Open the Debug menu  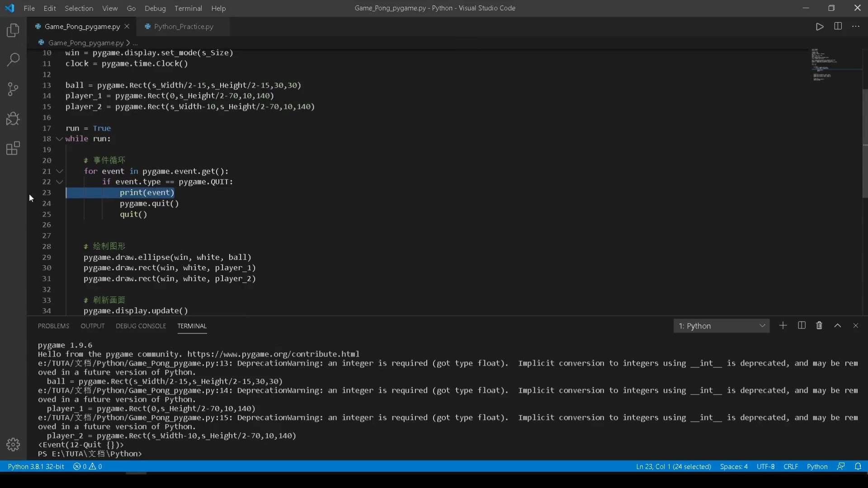[x=155, y=8]
